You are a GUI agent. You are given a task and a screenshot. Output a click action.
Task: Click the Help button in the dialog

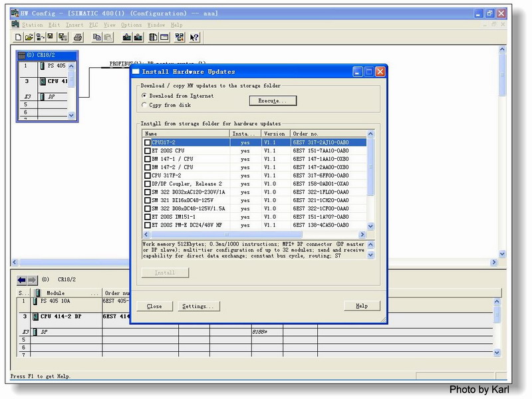coord(362,306)
